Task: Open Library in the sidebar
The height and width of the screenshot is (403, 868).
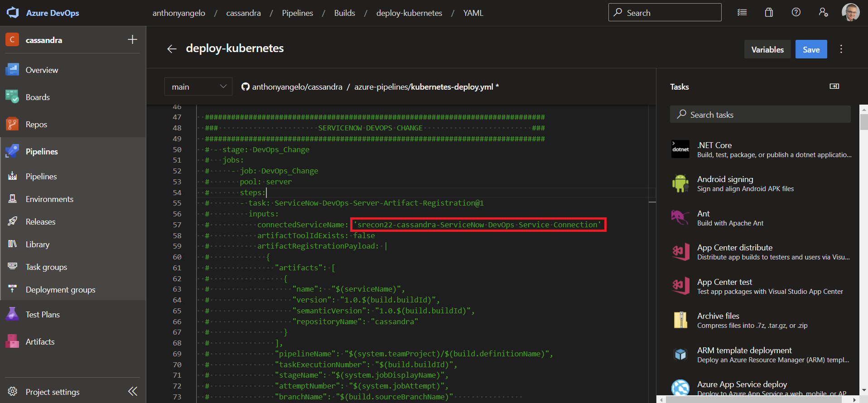Action: (x=73, y=244)
